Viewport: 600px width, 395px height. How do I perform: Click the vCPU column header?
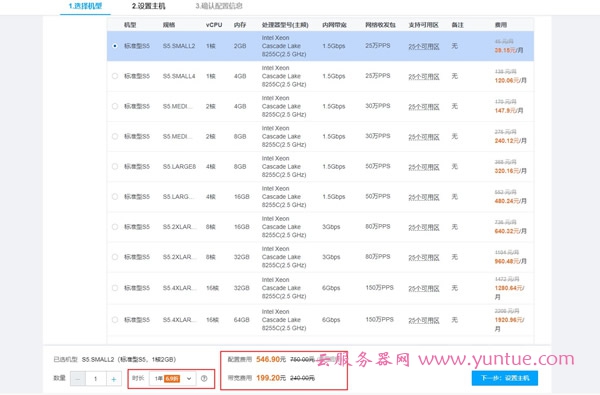pyautogui.click(x=214, y=25)
